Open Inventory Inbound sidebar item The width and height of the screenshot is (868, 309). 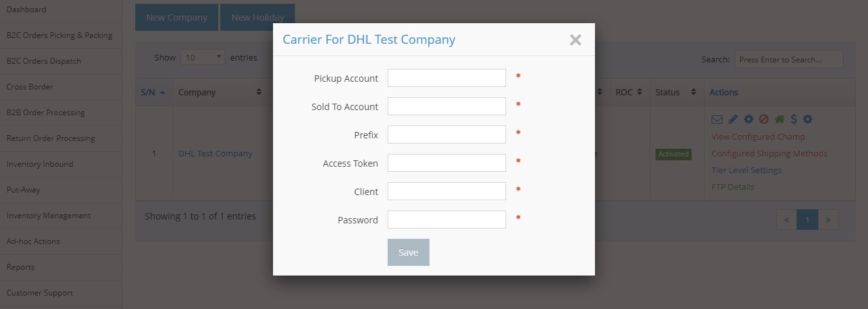click(61, 164)
